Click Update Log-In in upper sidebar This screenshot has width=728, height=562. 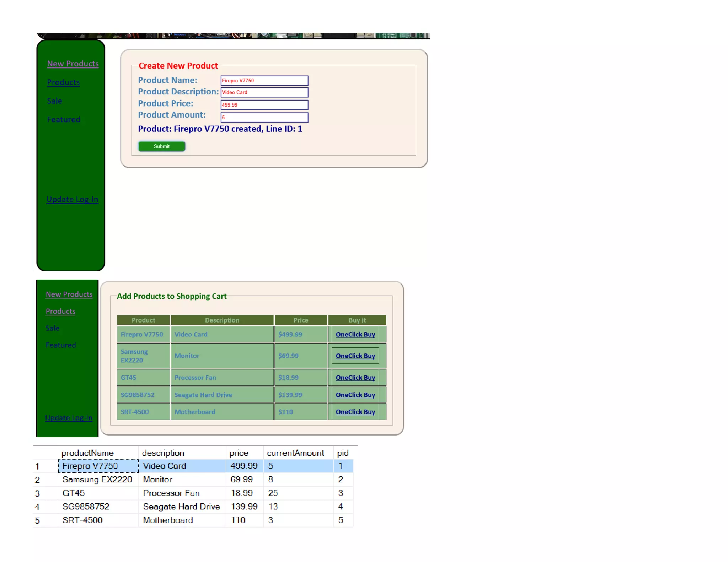pyautogui.click(x=72, y=200)
